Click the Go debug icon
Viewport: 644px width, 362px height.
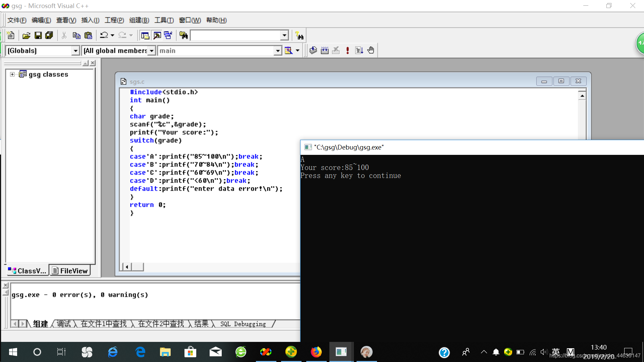click(359, 50)
